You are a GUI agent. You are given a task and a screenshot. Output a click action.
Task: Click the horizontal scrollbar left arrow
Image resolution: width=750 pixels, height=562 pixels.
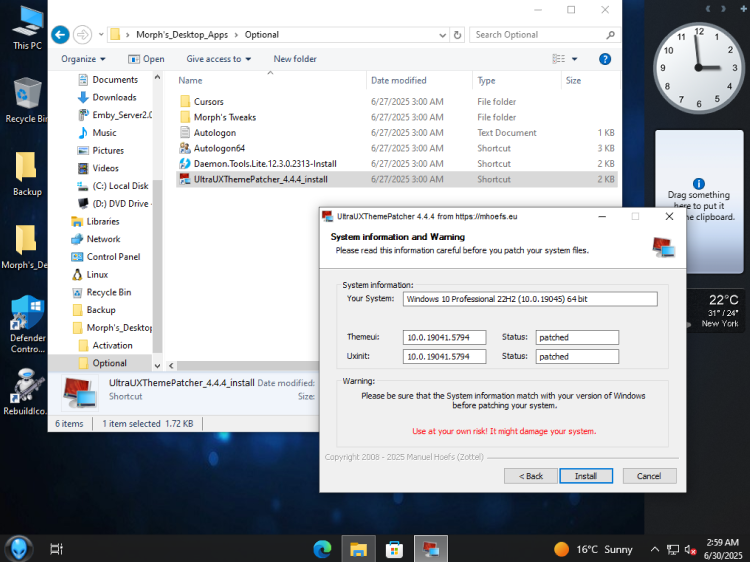tap(171, 365)
